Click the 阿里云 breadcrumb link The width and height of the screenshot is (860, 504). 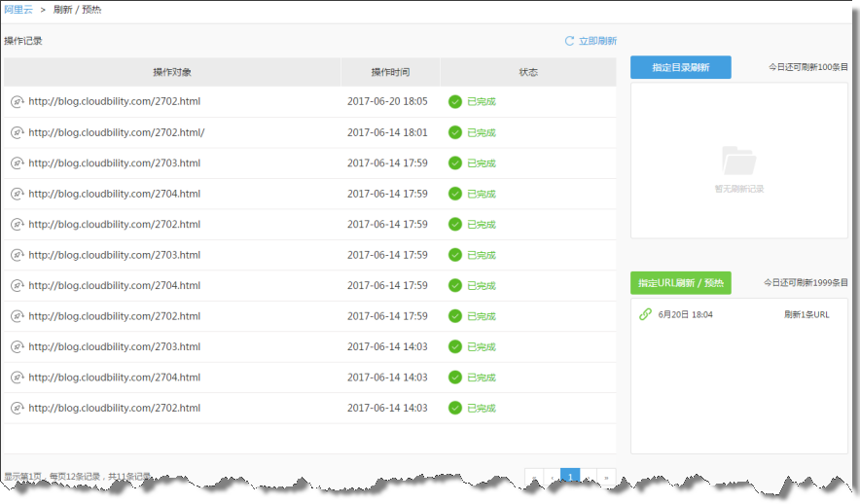pos(18,10)
